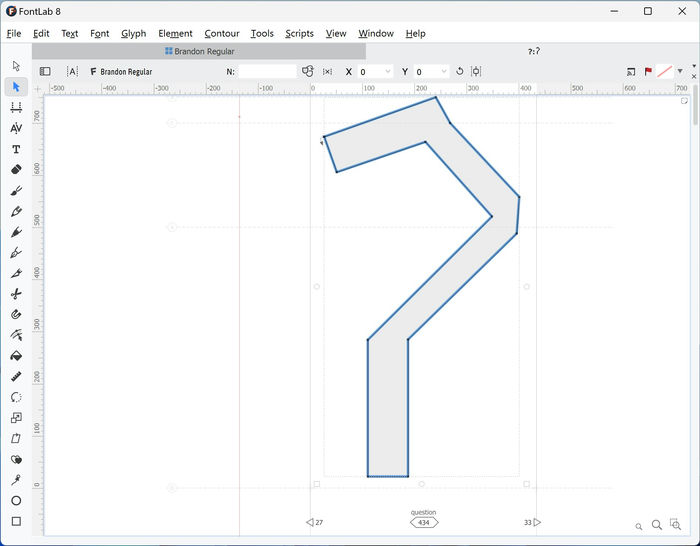Select the Scale tool
The image size is (700, 546).
[x=16, y=417]
